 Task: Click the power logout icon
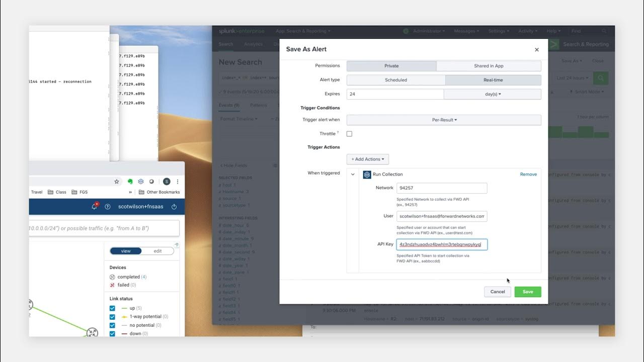pyautogui.click(x=174, y=207)
